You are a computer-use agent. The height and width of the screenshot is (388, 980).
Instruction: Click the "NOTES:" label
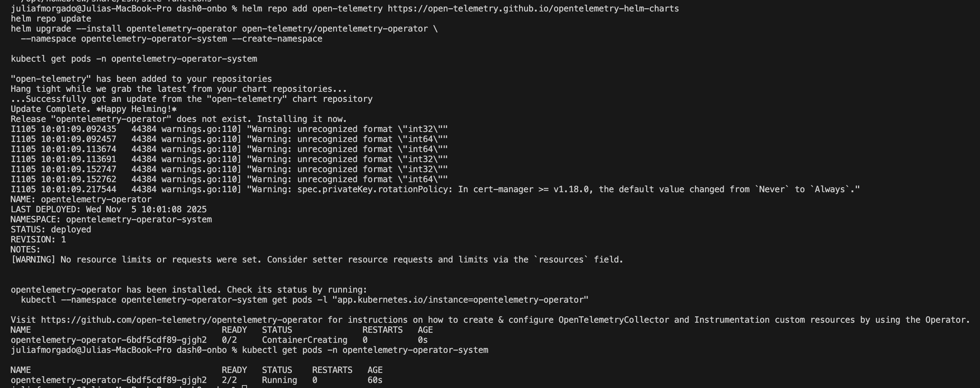click(25, 250)
